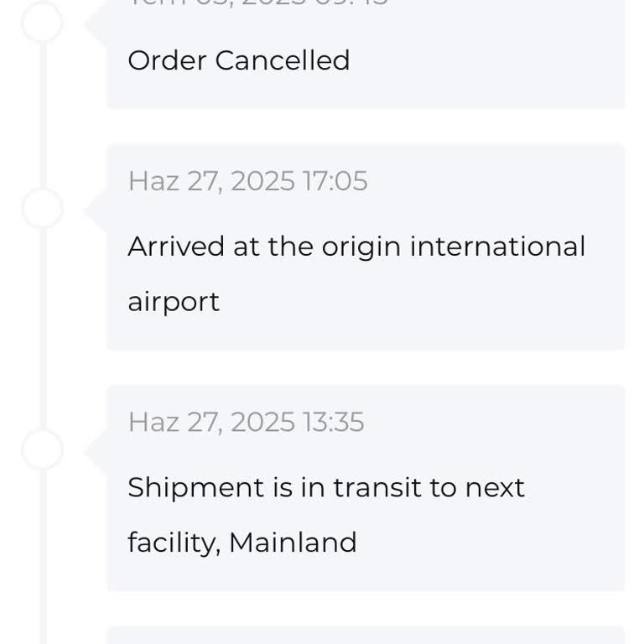Image resolution: width=644 pixels, height=644 pixels.
Task: Select the Haz 27, 2025 13:35 timestamp
Action: pos(246,422)
